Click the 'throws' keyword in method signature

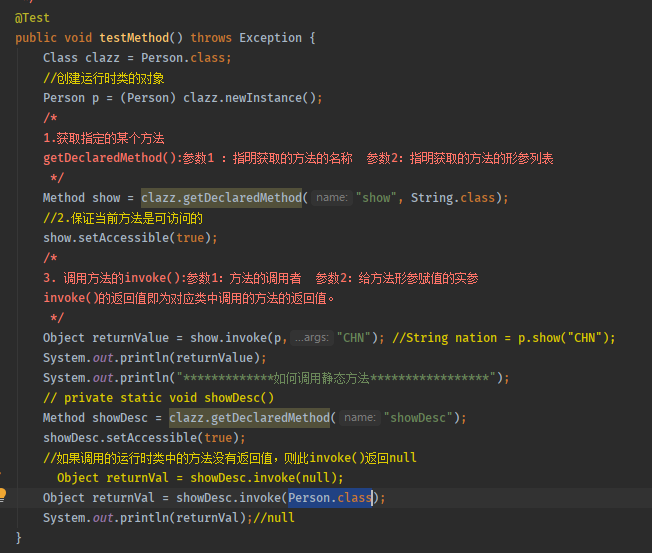coord(211,38)
